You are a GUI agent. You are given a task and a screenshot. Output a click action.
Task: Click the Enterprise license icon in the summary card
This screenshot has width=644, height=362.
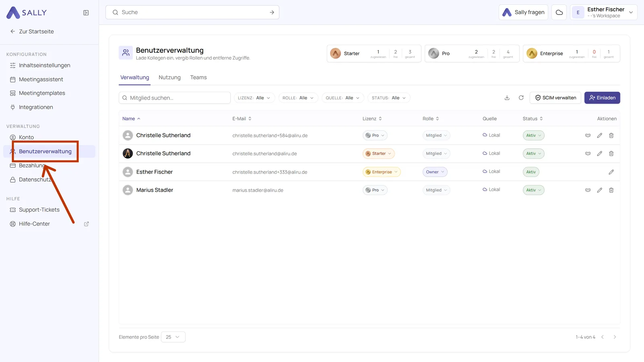coord(532,53)
